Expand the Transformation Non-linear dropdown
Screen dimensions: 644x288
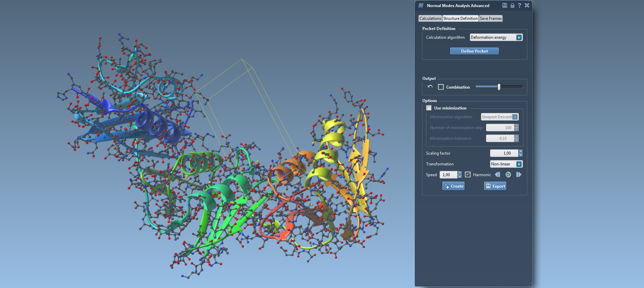click(519, 164)
